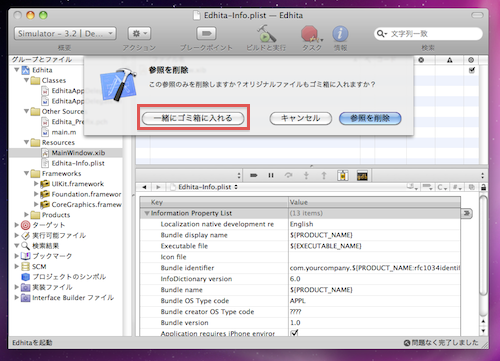Click the debugger Step Out icon
This screenshot has width=500, height=361.
tap(324, 175)
